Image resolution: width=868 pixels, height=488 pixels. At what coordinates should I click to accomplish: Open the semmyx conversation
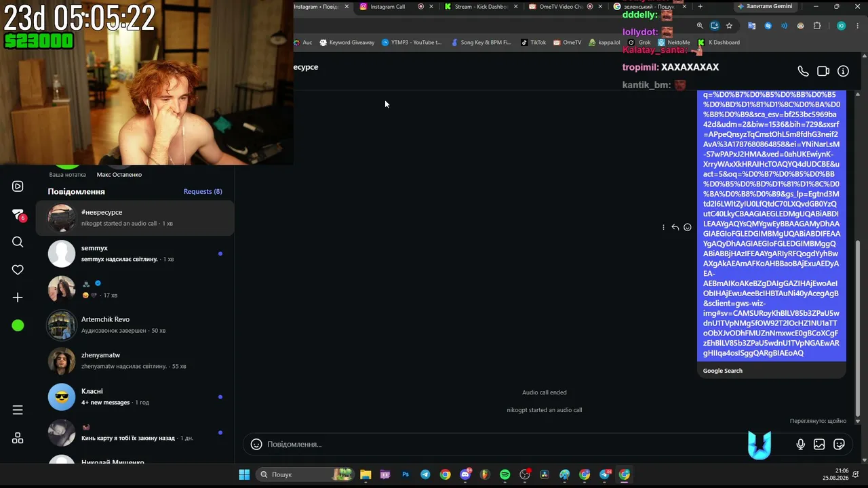[x=135, y=253]
